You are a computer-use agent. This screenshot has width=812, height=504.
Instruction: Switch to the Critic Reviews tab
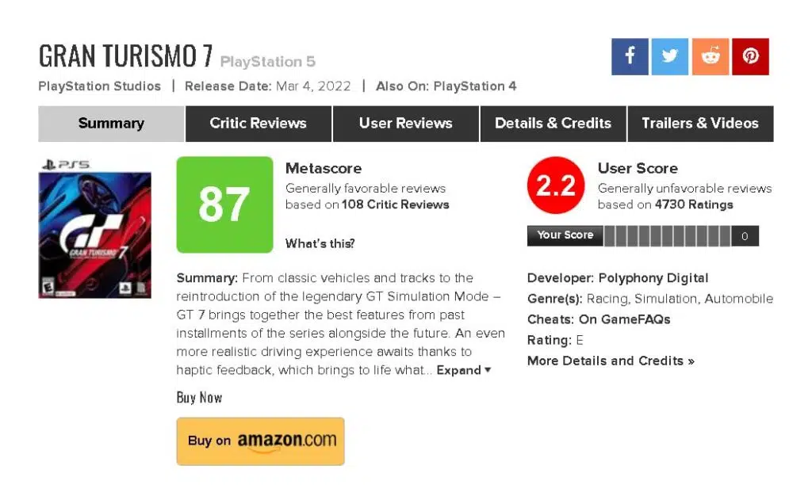tap(259, 124)
